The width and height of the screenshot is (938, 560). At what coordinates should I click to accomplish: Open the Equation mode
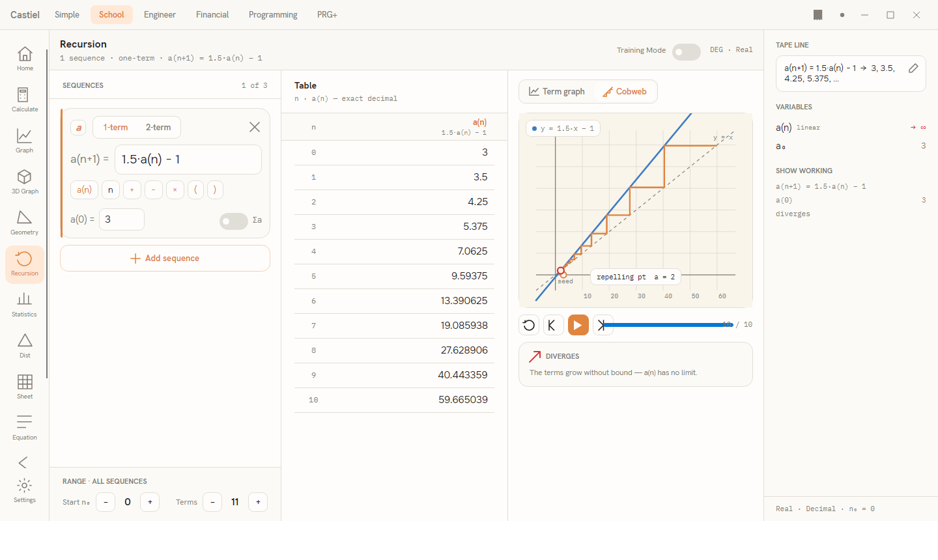(x=25, y=428)
